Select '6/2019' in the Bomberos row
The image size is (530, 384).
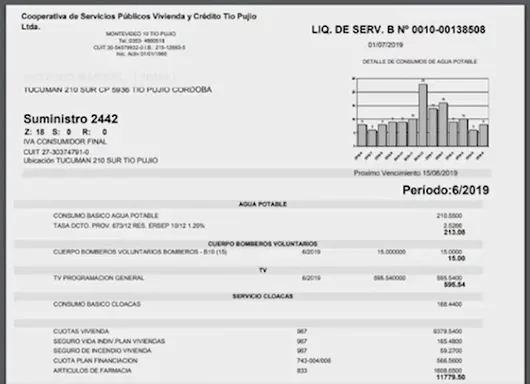(311, 252)
